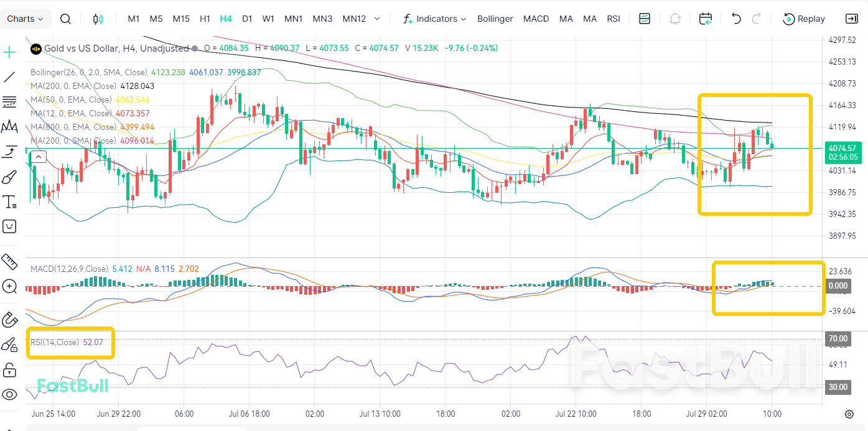Select the ruler measure tool
This screenshot has width=868, height=431.
(x=9, y=262)
